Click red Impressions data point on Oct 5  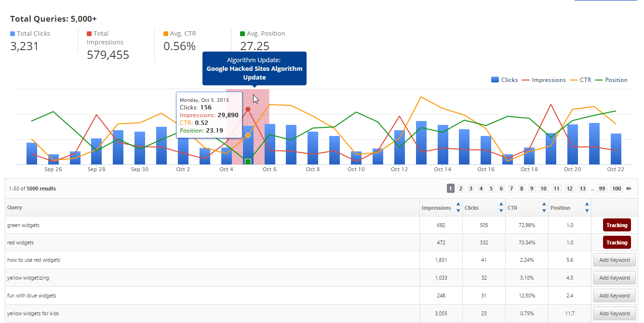[248, 109]
